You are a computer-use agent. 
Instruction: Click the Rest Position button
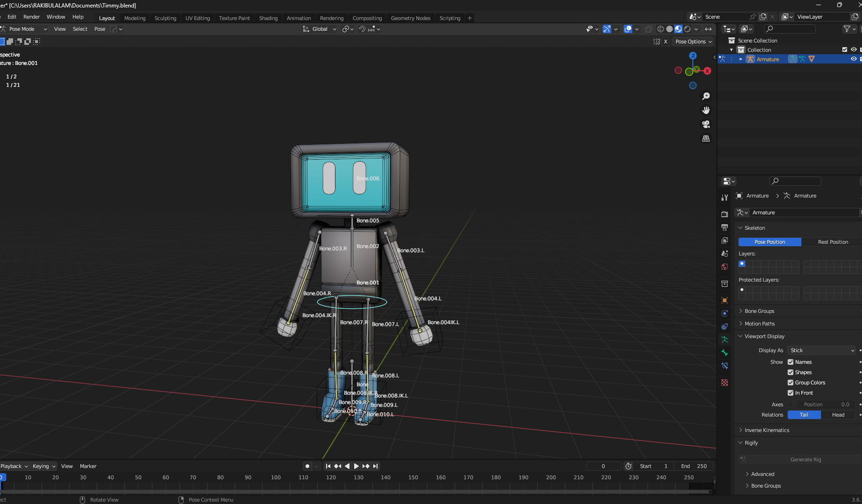point(833,242)
